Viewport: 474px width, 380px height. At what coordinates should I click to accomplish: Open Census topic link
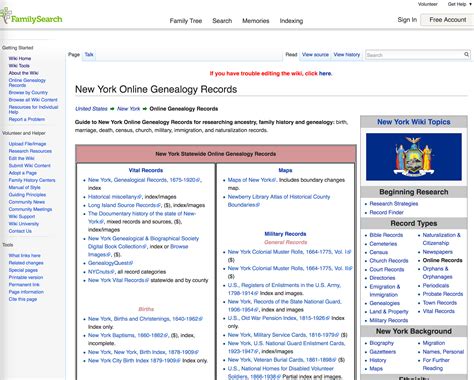pos(378,252)
